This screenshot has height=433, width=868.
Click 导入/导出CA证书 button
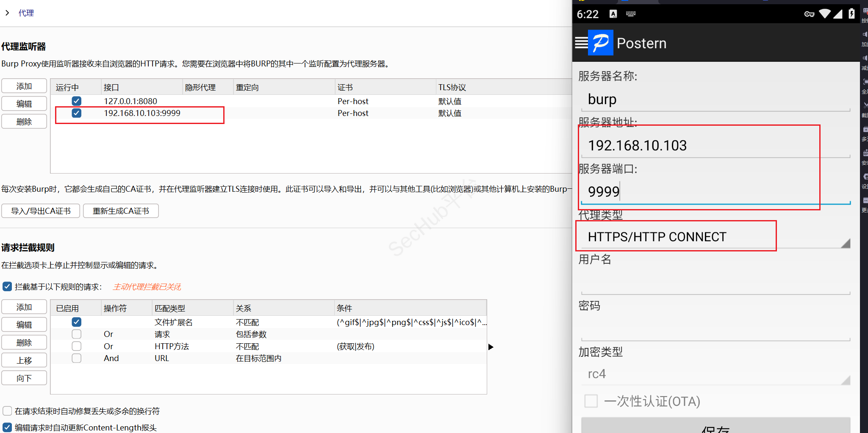(41, 211)
